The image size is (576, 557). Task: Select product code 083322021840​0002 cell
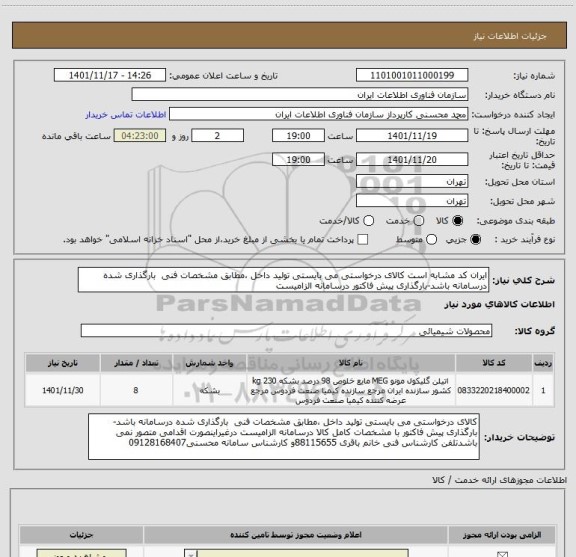pos(494,390)
